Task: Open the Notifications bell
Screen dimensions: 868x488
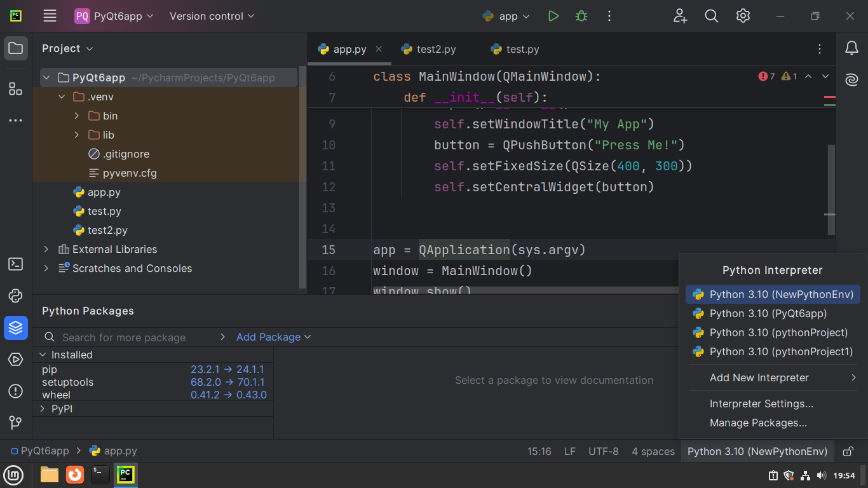Action: click(x=851, y=48)
